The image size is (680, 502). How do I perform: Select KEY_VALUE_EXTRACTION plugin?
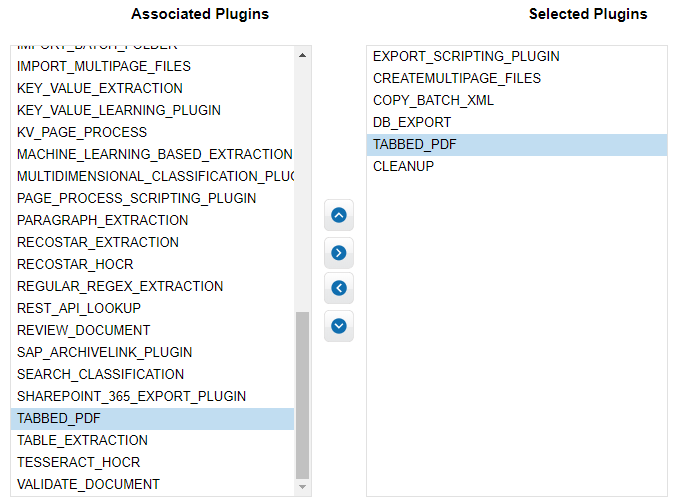153,88
